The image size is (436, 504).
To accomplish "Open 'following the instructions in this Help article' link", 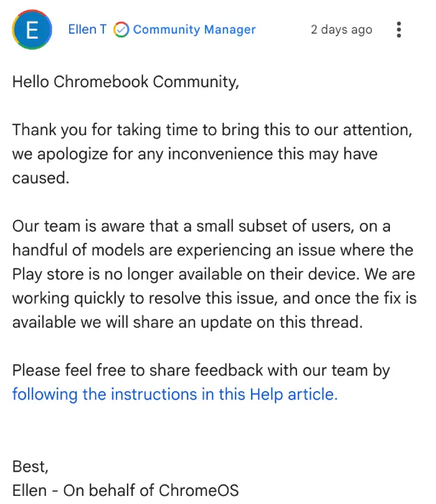I will [175, 394].
